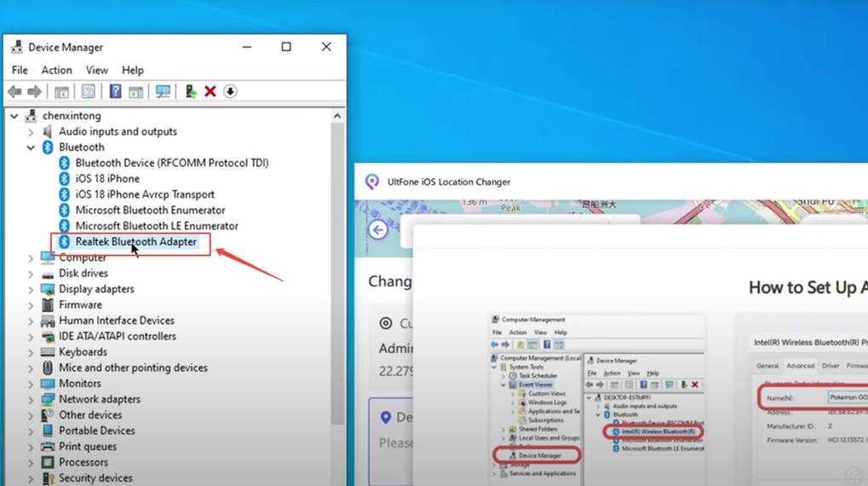The width and height of the screenshot is (868, 486).
Task: Select the Other devices category
Action: (x=90, y=415)
